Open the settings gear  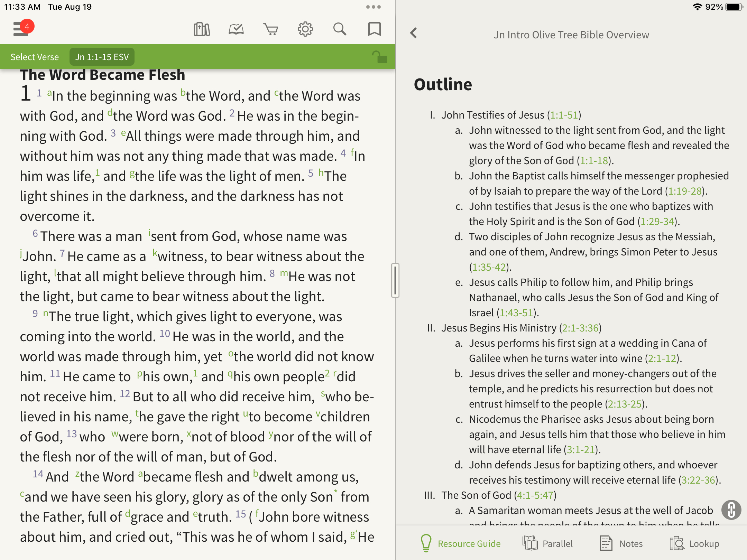tap(305, 29)
